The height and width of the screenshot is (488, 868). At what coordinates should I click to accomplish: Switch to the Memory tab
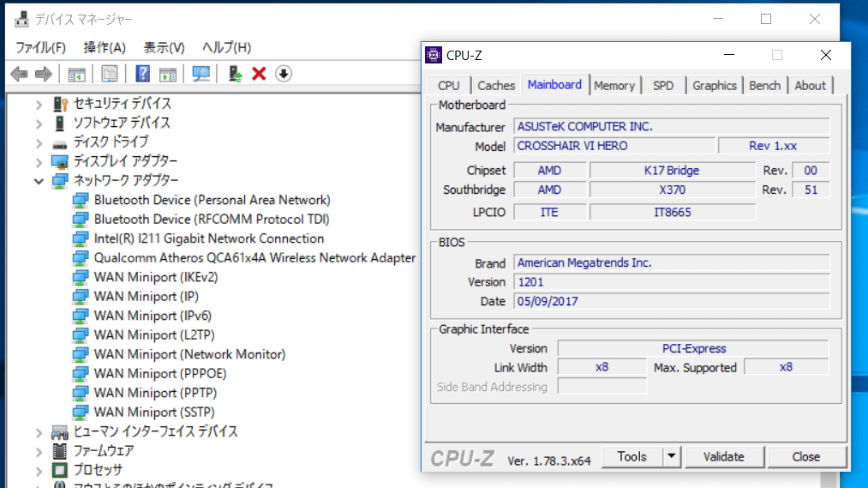click(x=614, y=85)
